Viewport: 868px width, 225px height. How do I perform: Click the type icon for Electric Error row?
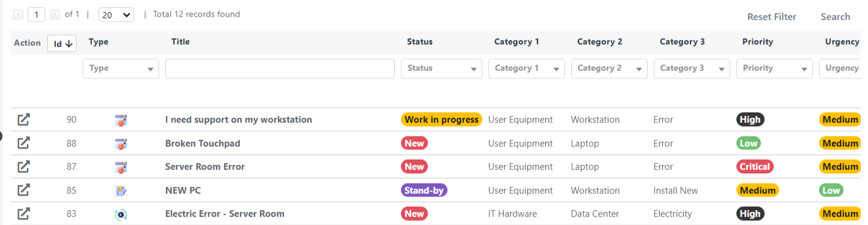click(x=121, y=214)
